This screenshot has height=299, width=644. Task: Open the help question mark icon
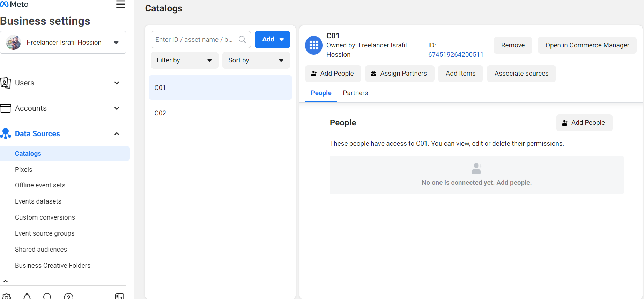tap(68, 296)
